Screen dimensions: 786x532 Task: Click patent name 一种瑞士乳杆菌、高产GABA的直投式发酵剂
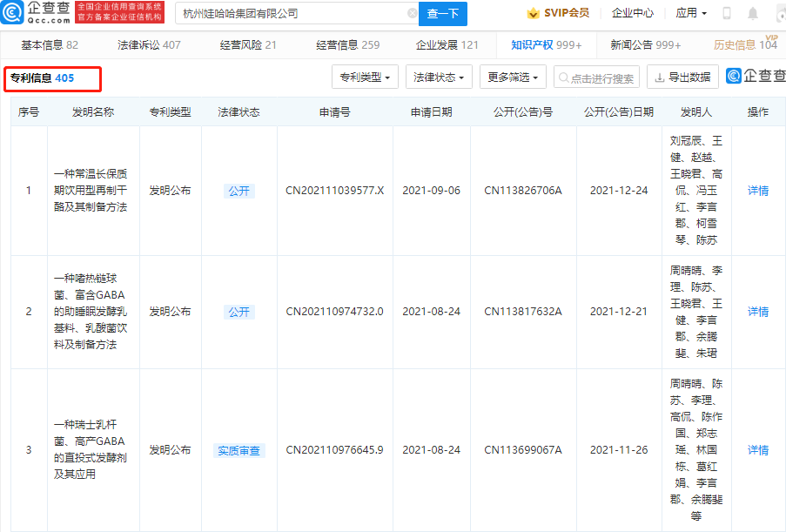click(x=91, y=450)
